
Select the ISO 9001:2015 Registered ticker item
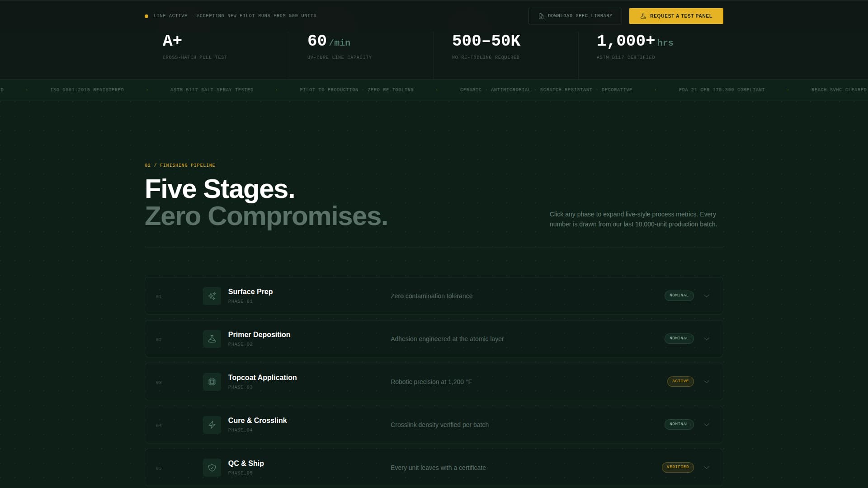(x=87, y=89)
